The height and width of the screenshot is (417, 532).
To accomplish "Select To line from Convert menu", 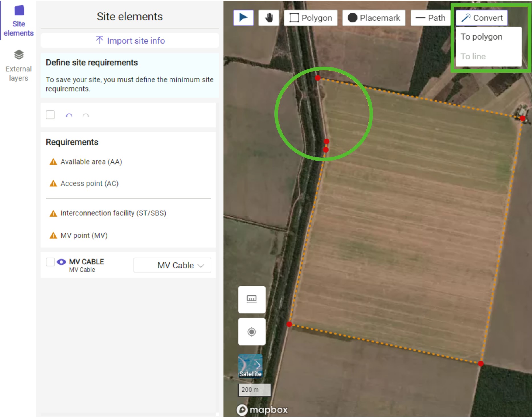I will (473, 56).
